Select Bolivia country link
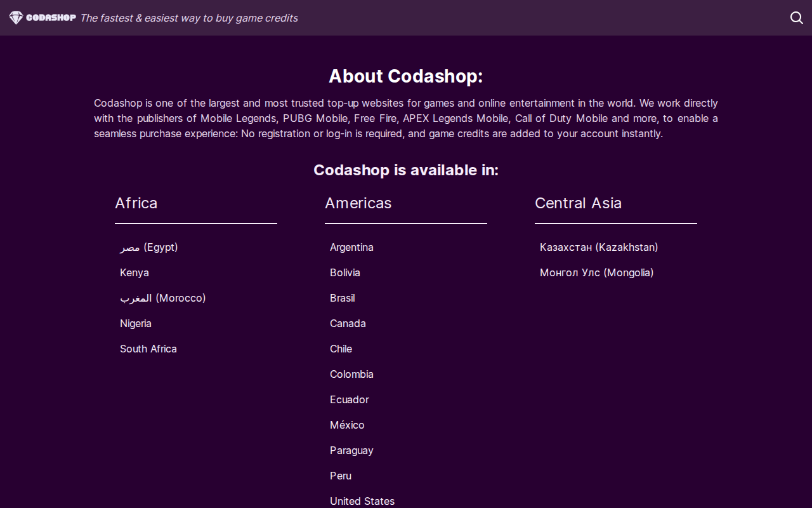Image resolution: width=812 pixels, height=508 pixels. [345, 272]
